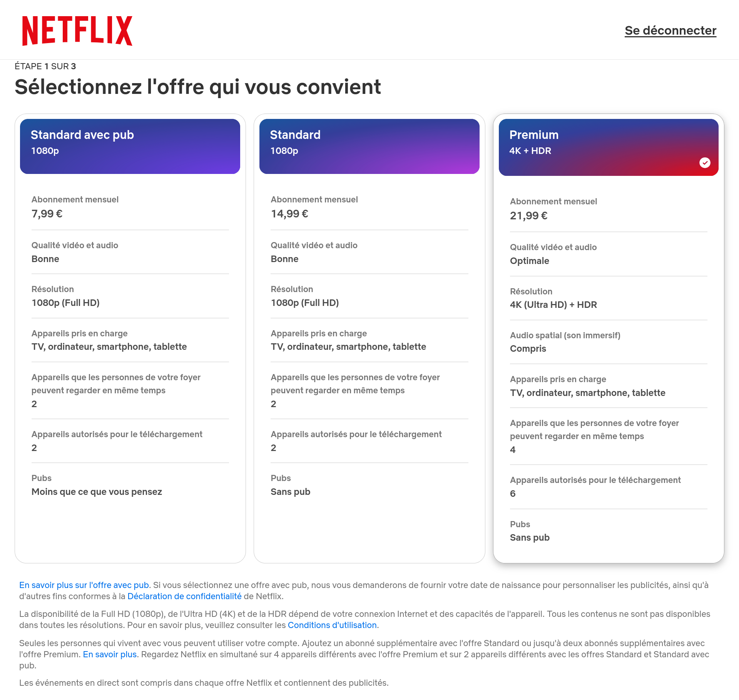739x700 pixels.
Task: Click the 21,99 € Premium price
Action: pyautogui.click(x=529, y=216)
